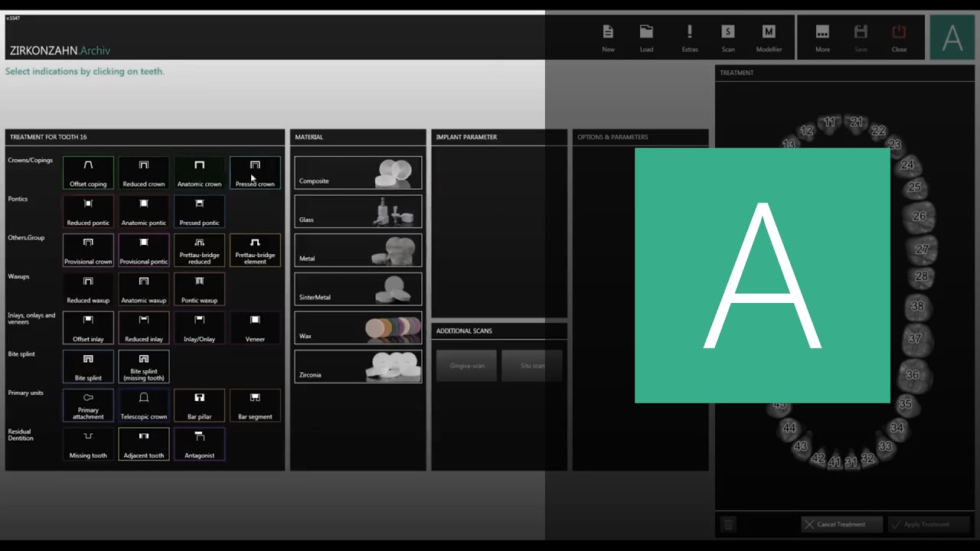Image resolution: width=980 pixels, height=551 pixels.
Task: Select Anatomic pontic
Action: click(144, 212)
